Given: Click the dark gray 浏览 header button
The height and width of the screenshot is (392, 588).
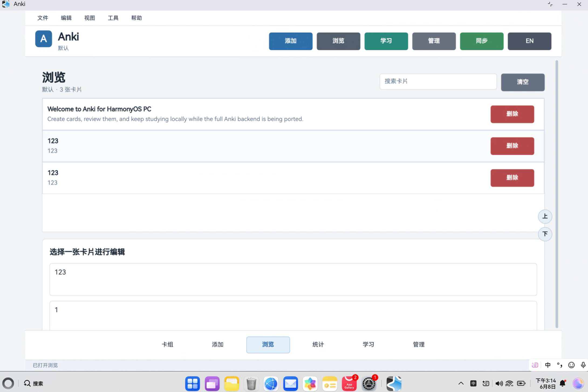Looking at the screenshot, I should (x=339, y=41).
